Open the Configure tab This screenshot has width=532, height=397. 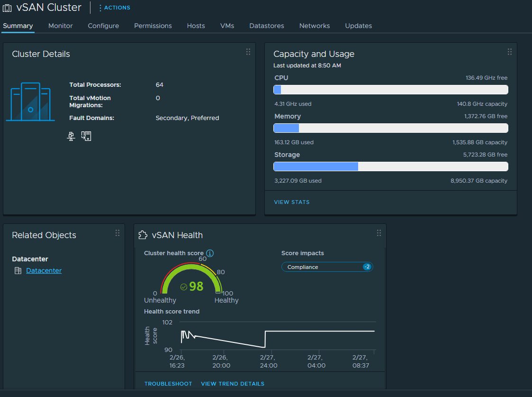[103, 26]
